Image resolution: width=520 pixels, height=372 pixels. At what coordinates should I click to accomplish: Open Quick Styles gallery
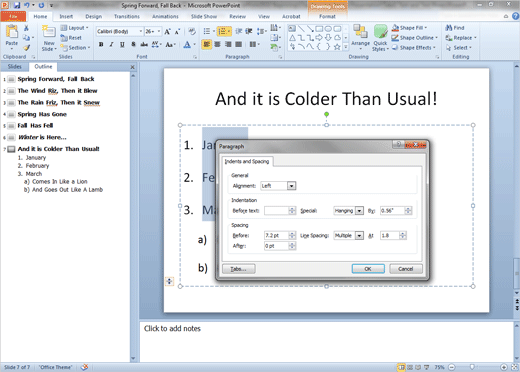(380, 38)
